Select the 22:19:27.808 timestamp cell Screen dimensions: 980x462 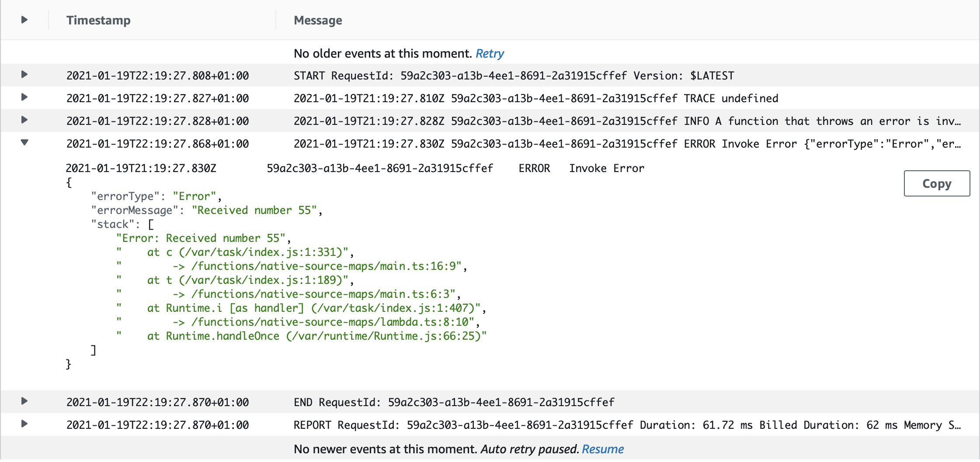pyautogui.click(x=157, y=76)
